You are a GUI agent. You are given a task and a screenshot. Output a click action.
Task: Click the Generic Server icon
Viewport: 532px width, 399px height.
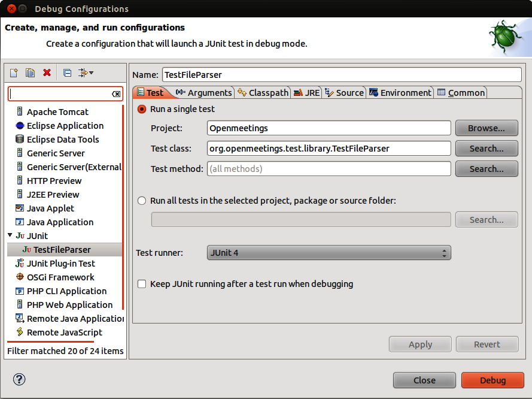(x=20, y=153)
